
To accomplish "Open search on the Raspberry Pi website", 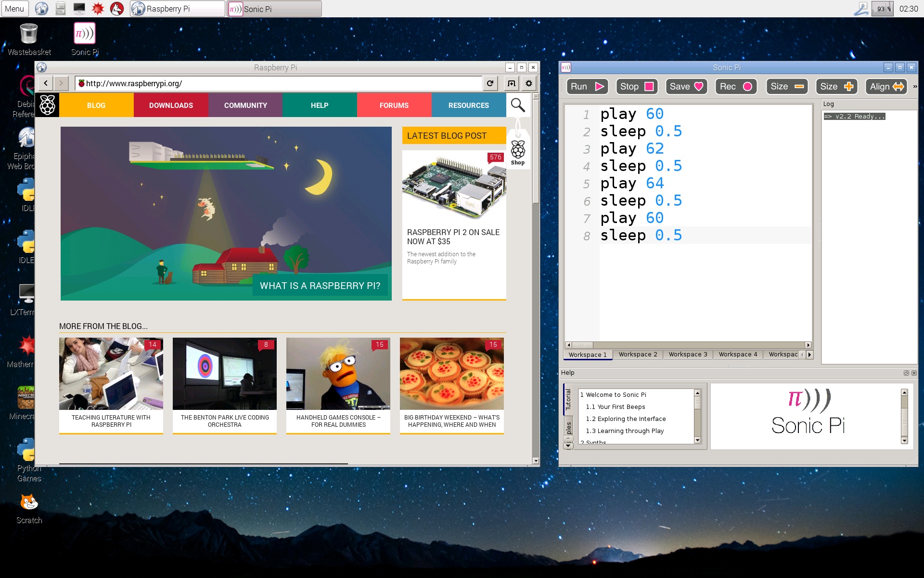I will (x=518, y=105).
